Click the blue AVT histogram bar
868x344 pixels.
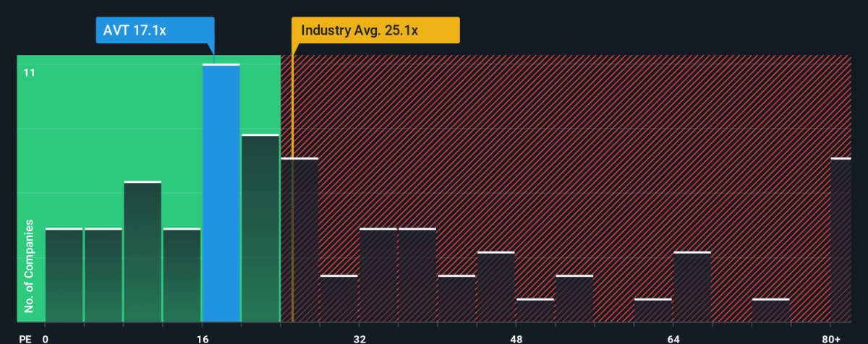click(221, 193)
